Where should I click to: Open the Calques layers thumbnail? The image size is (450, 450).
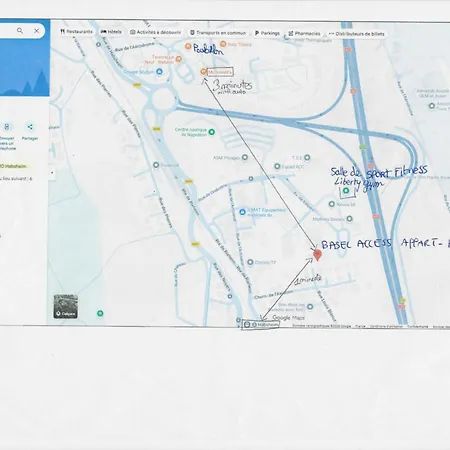(66, 306)
